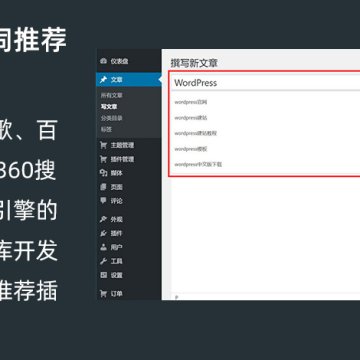This screenshot has width=360, height=360.
Task: Click the title field containing WordPress
Action: click(x=266, y=83)
